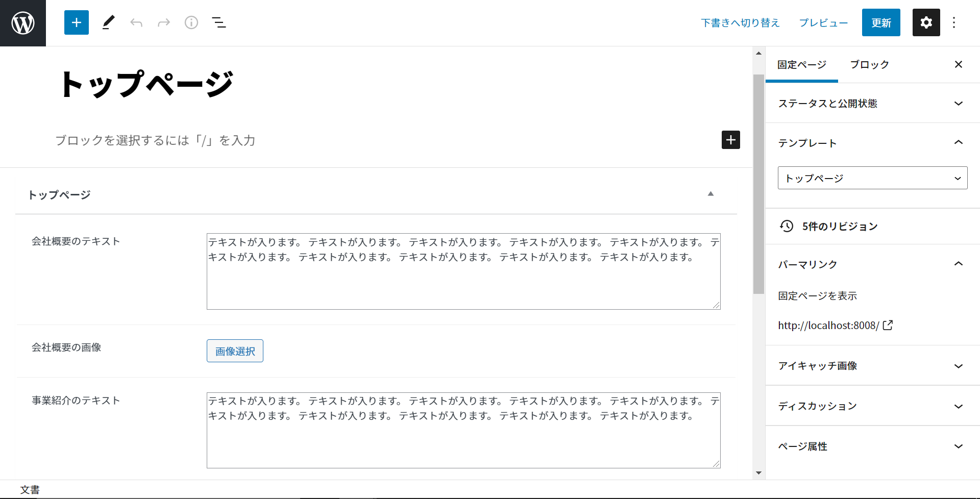Image resolution: width=980 pixels, height=499 pixels.
Task: Click into 会社概要のテキスト textarea
Action: pyautogui.click(x=463, y=281)
